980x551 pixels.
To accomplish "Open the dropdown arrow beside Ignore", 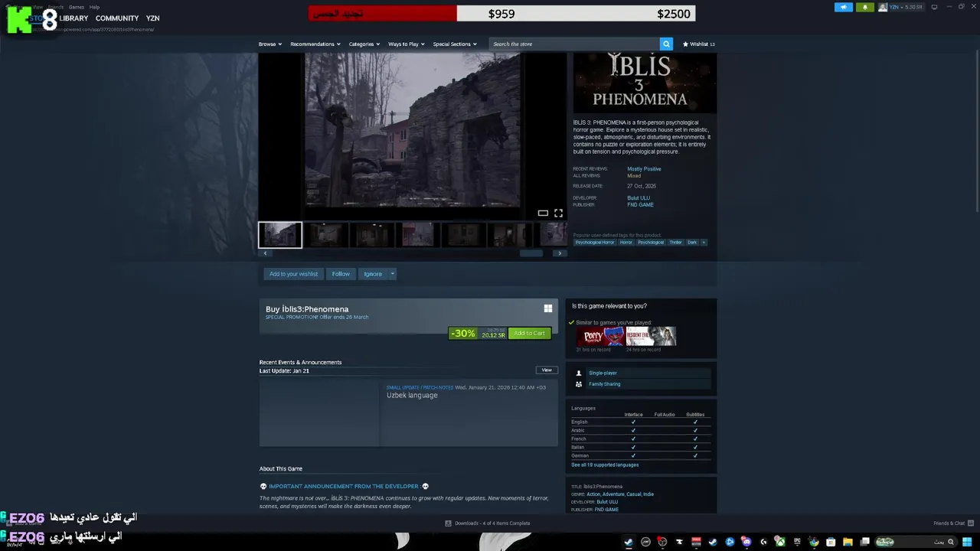I will pyautogui.click(x=392, y=274).
